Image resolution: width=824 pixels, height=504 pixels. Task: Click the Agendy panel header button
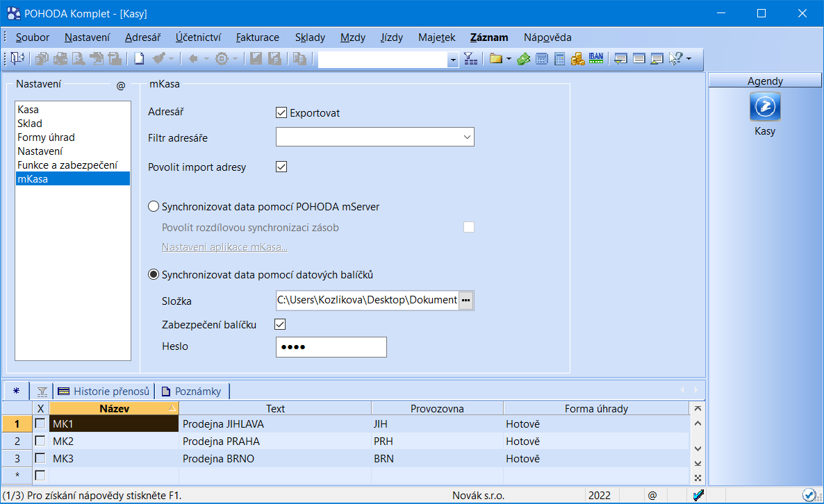(765, 81)
